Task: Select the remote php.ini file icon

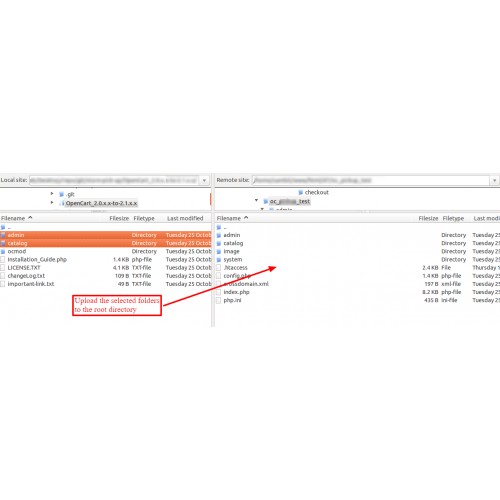Action: tap(218, 300)
